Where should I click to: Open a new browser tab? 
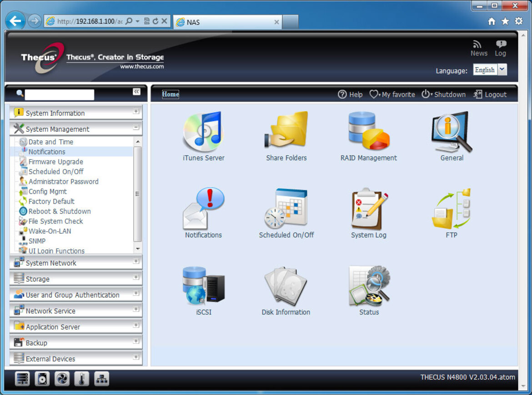tap(290, 22)
